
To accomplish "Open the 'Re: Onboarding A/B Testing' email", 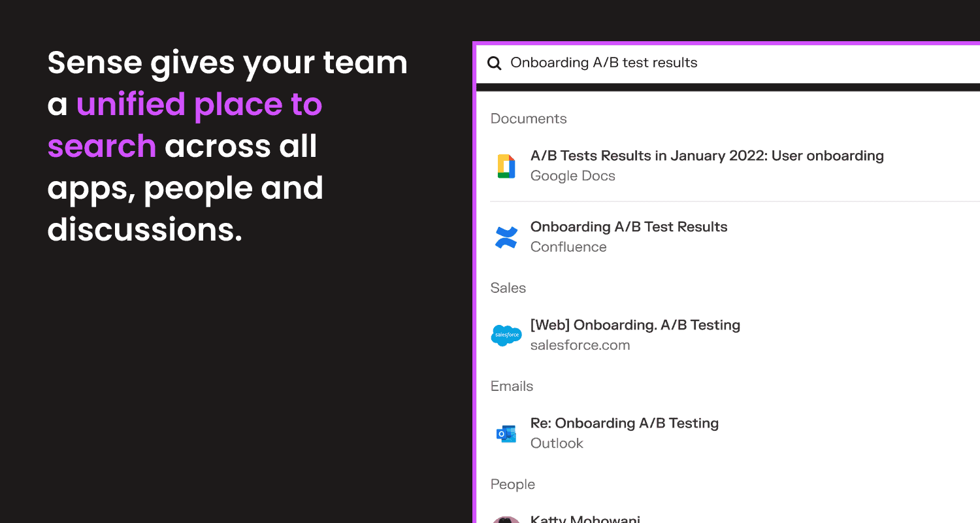I will pos(624,424).
